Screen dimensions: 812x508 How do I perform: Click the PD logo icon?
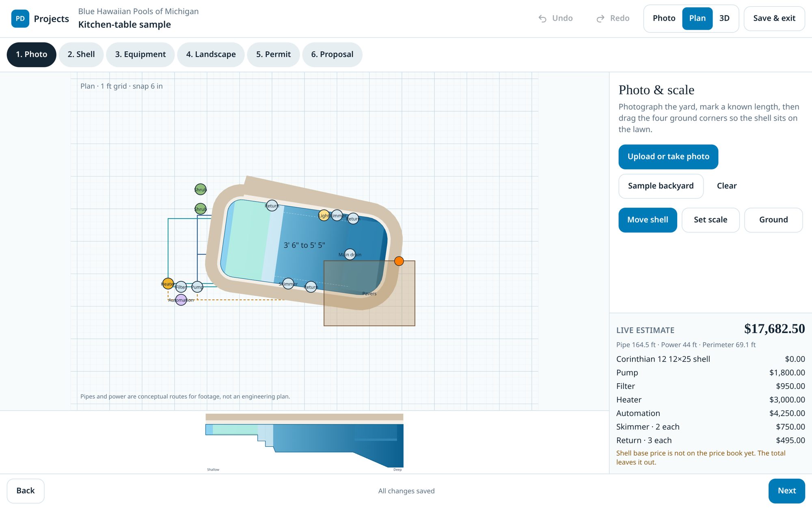coord(20,19)
